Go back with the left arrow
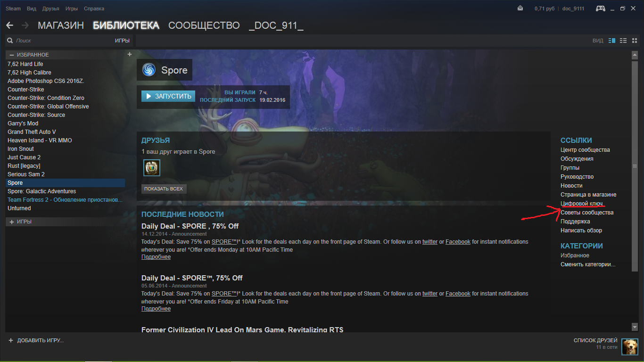The width and height of the screenshot is (644, 362). pyautogui.click(x=9, y=25)
